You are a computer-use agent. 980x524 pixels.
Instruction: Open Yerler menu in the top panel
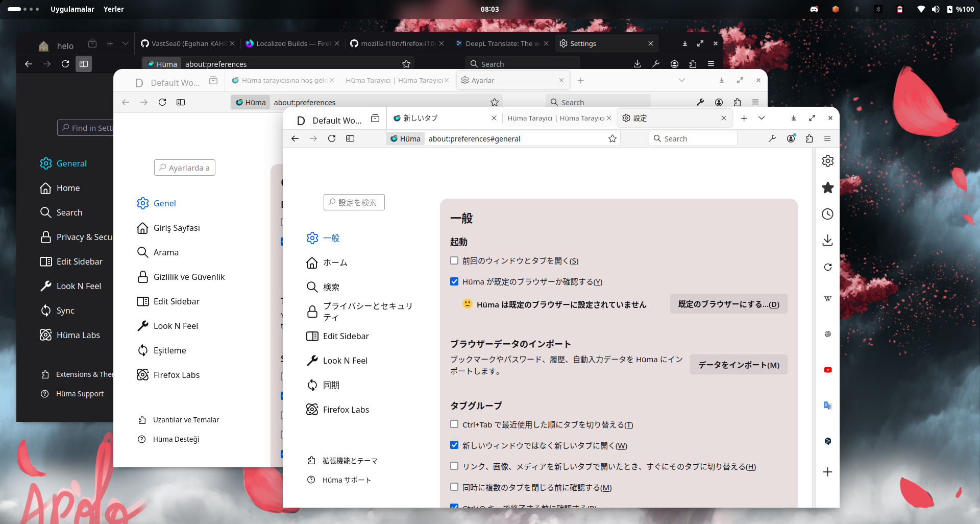[x=113, y=9]
